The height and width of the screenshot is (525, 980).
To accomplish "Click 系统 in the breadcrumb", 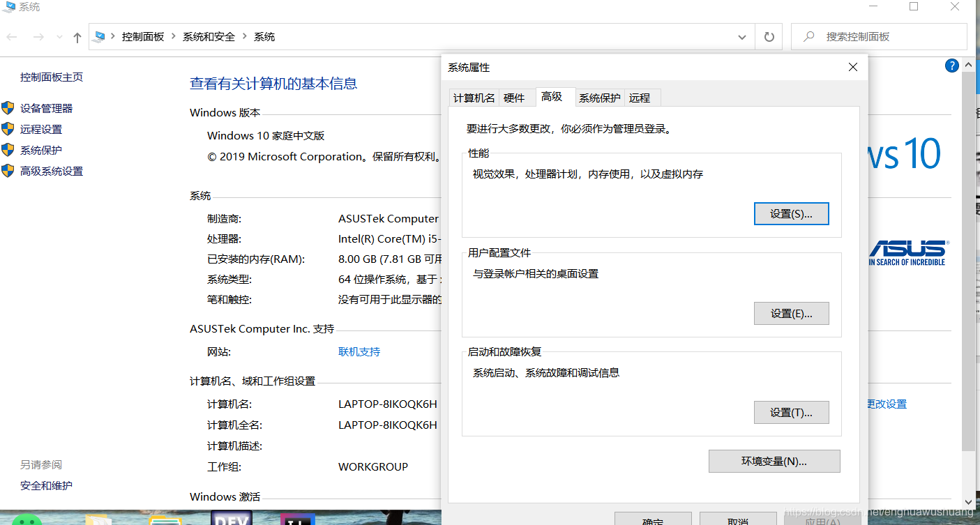I will pyautogui.click(x=264, y=37).
